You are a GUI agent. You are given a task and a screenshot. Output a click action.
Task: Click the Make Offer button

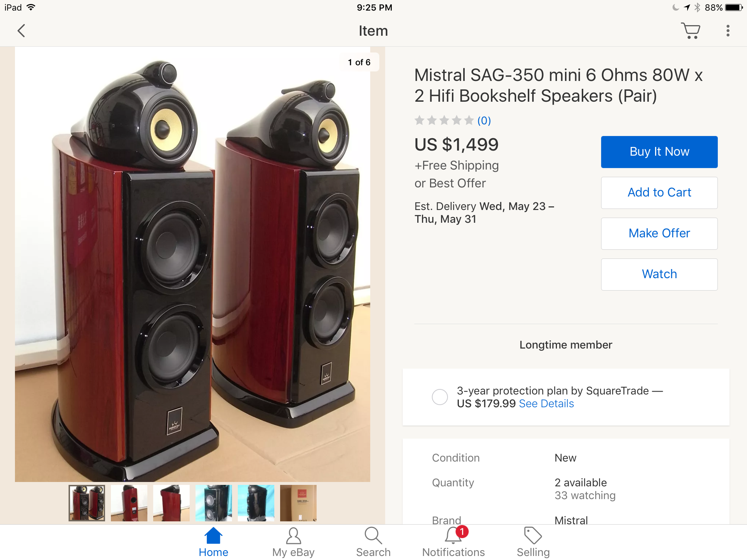click(659, 233)
